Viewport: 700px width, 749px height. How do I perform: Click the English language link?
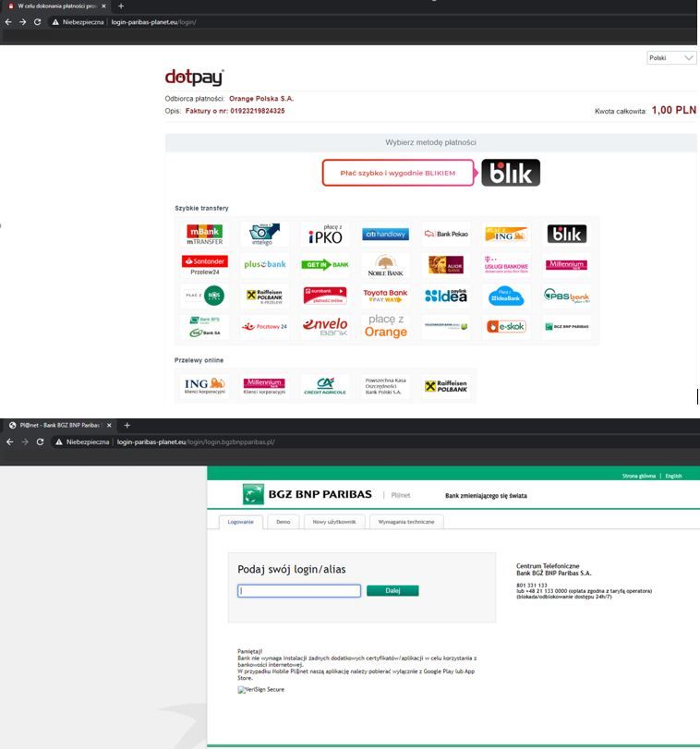(x=673, y=476)
